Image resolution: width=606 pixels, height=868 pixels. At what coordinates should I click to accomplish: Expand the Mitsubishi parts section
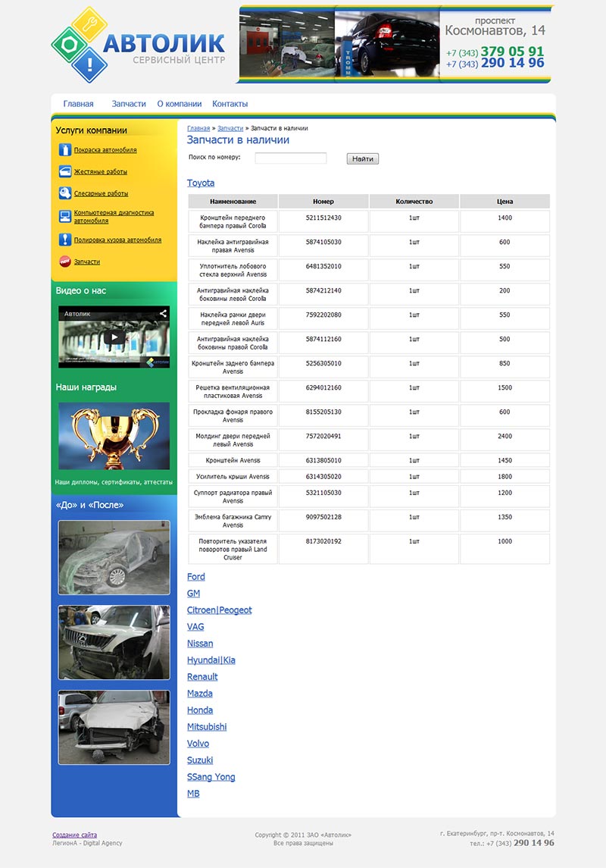[207, 727]
